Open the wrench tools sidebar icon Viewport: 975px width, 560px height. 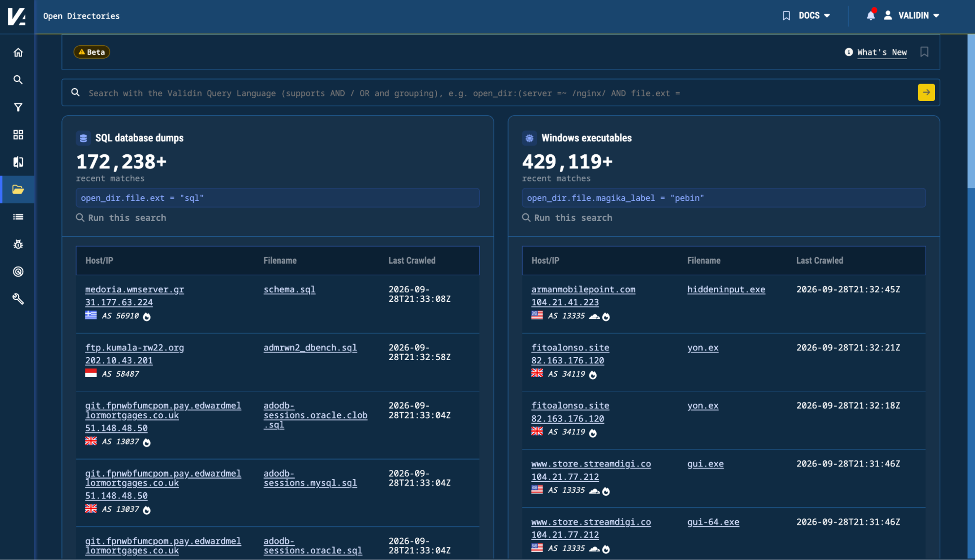tap(18, 299)
